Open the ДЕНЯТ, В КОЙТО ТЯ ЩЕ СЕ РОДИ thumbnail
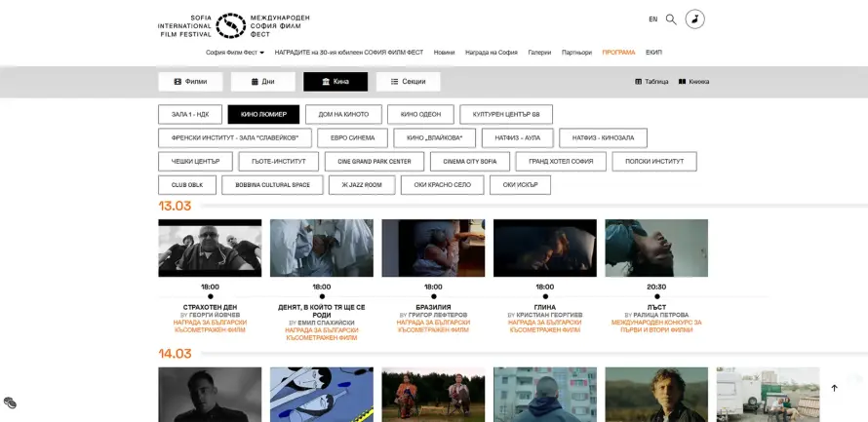 [322, 249]
